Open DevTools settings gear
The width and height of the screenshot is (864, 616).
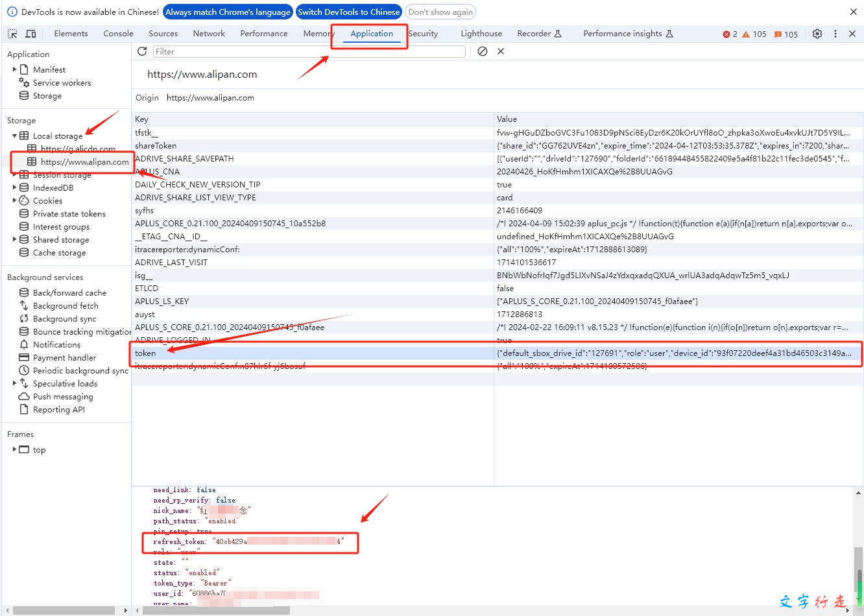coord(817,34)
